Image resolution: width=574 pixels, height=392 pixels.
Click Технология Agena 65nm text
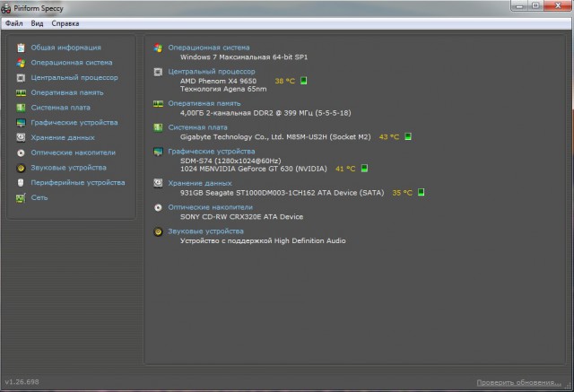point(223,89)
